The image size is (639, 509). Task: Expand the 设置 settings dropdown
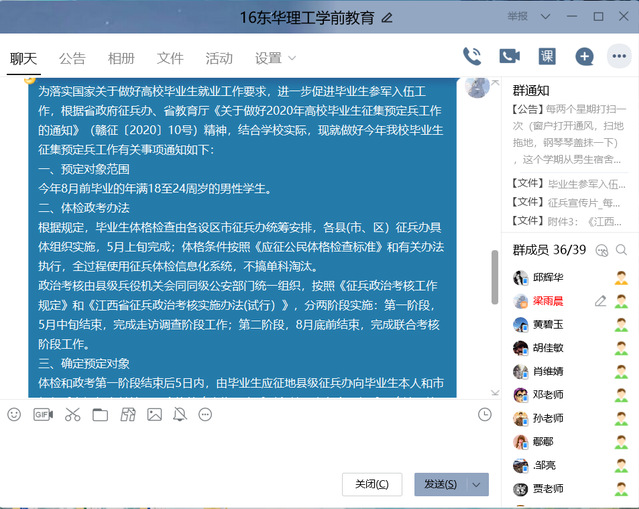[x=275, y=58]
